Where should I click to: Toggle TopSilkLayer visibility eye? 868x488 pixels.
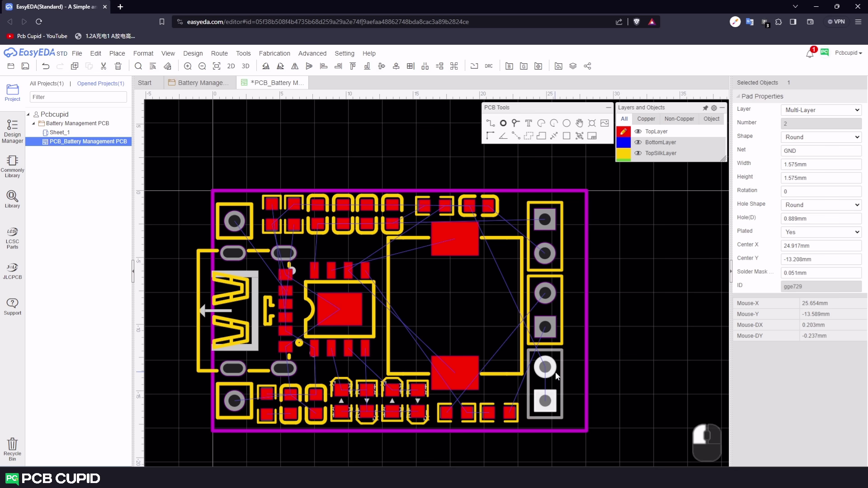point(638,153)
